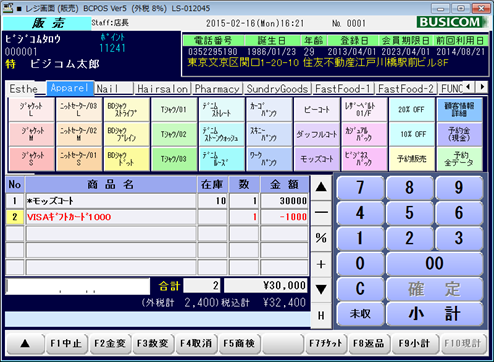Viewport: 494px width, 362px height.
Task: Add ジャケット M item
Action: (x=32, y=134)
